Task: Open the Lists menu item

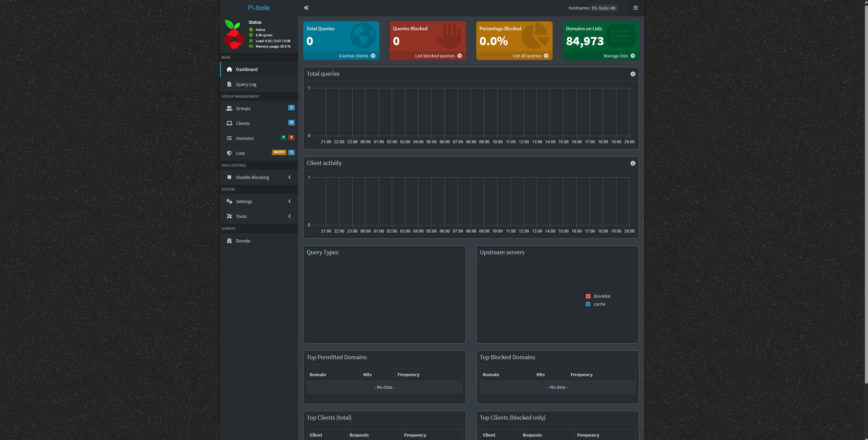Action: tap(259, 153)
